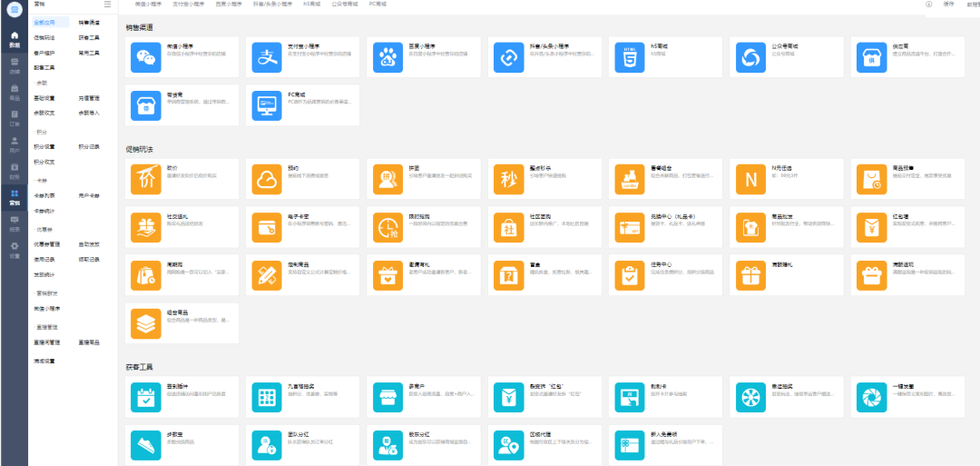Click the Alipay mini program icon
This screenshot has height=466, width=980.
(267, 58)
